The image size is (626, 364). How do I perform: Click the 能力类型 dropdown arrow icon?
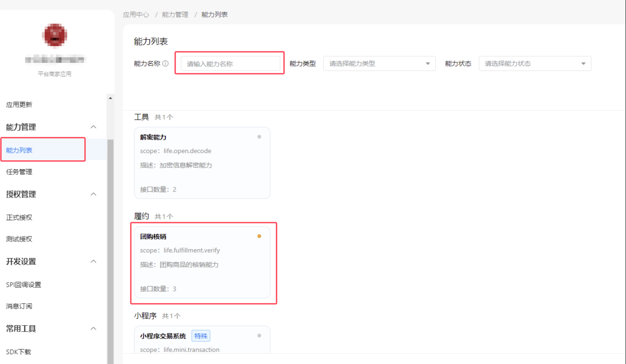pos(427,63)
